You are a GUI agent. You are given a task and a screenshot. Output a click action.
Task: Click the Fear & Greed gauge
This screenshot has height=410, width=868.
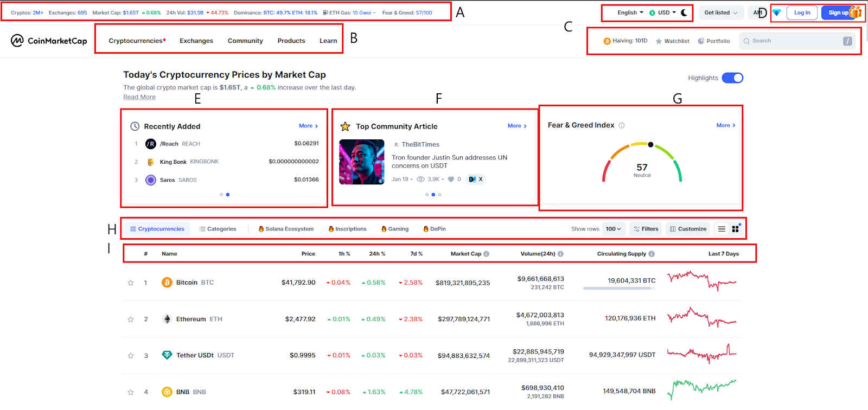coord(642,163)
